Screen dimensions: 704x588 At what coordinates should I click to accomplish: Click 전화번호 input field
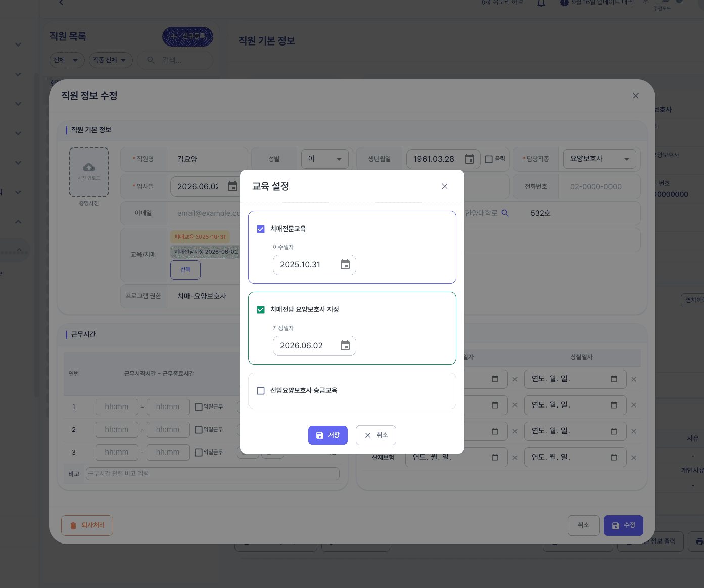[600, 187]
